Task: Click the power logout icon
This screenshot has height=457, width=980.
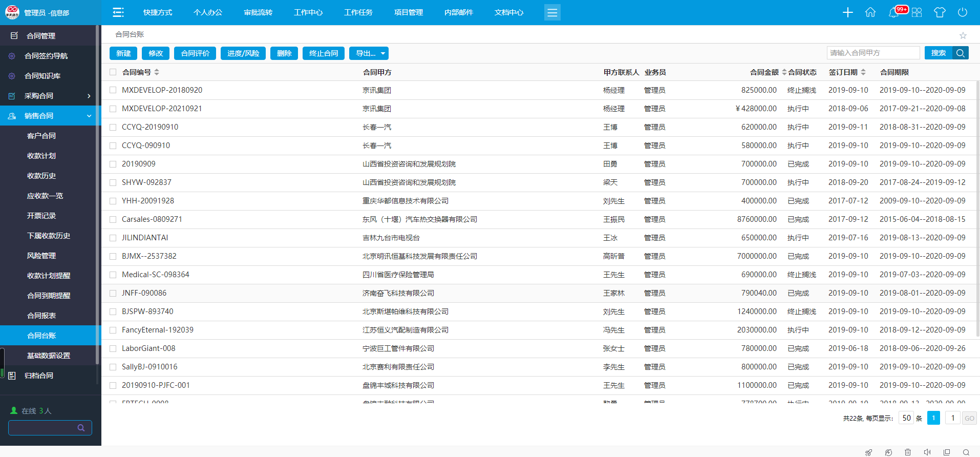Action: [x=963, y=12]
